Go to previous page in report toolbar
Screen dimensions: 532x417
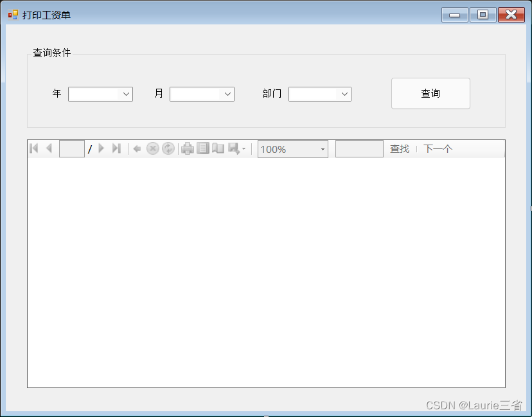(49, 148)
